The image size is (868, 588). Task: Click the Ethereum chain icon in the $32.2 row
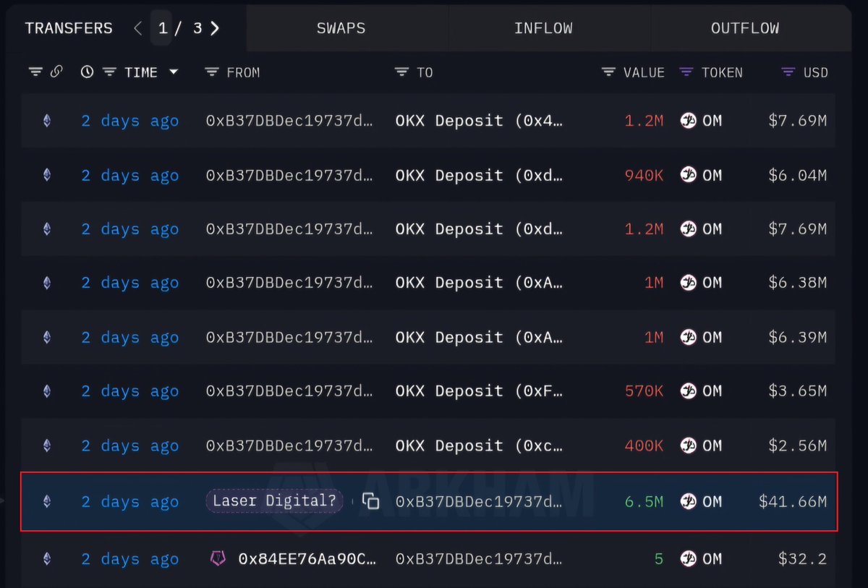pos(47,558)
